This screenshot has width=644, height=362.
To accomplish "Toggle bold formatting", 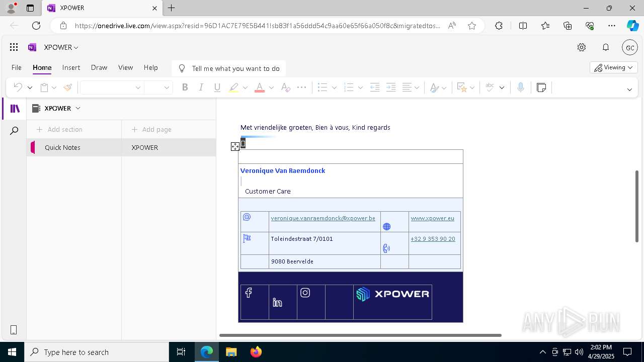I will [x=185, y=87].
